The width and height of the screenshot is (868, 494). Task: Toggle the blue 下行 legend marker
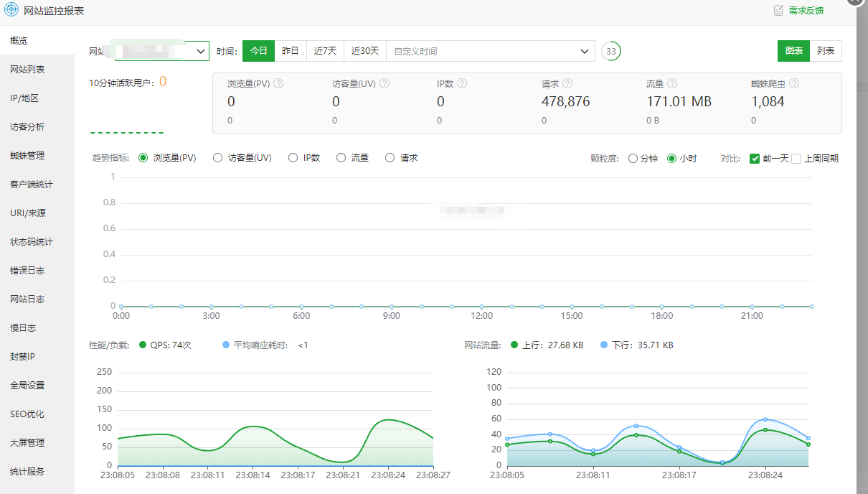tap(604, 345)
